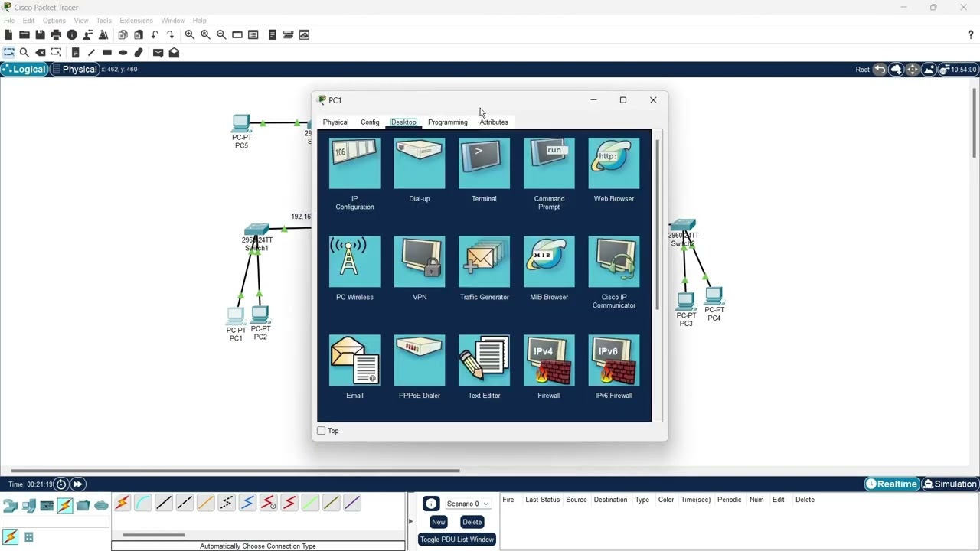The width and height of the screenshot is (980, 551).
Task: Pick the Copper Cross-Over dashed cable
Action: coord(185,503)
